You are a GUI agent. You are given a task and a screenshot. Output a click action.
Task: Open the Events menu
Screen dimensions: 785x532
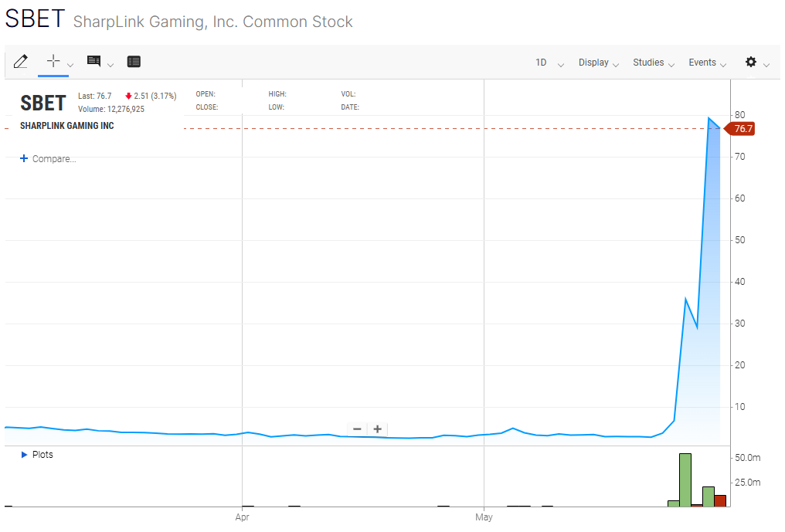(x=702, y=63)
